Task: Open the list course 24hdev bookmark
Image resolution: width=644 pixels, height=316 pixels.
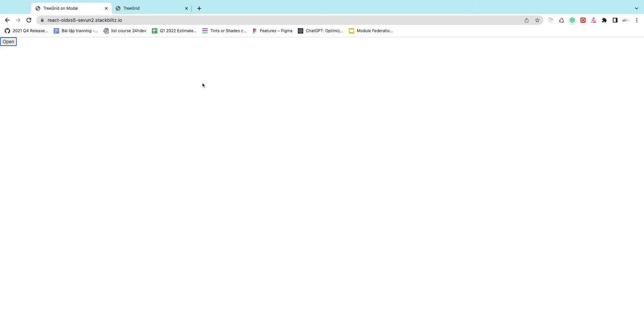Action: (125, 31)
